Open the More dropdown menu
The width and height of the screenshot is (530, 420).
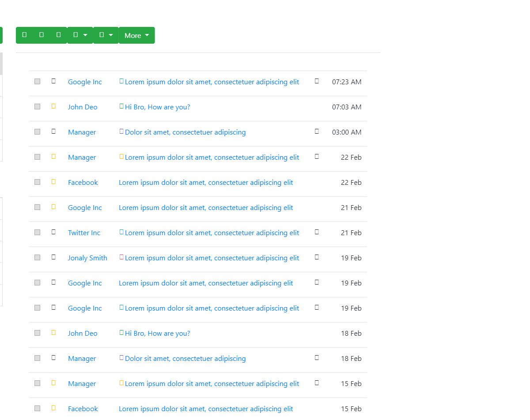(x=136, y=35)
